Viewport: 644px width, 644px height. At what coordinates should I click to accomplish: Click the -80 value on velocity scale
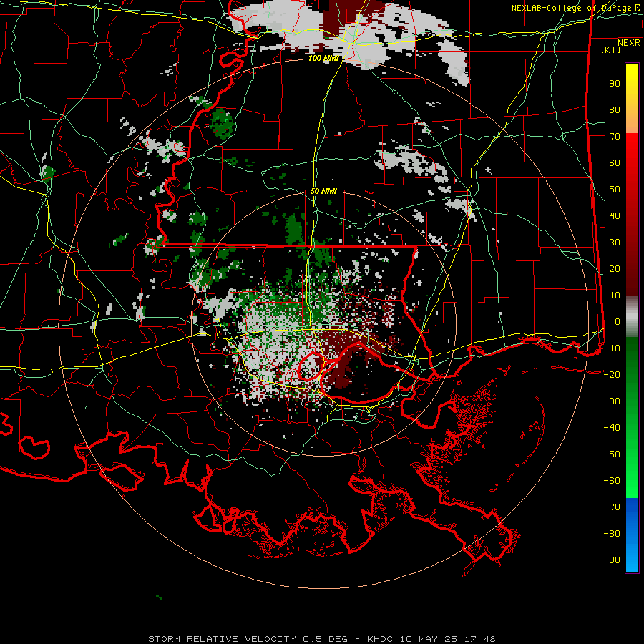(612, 534)
